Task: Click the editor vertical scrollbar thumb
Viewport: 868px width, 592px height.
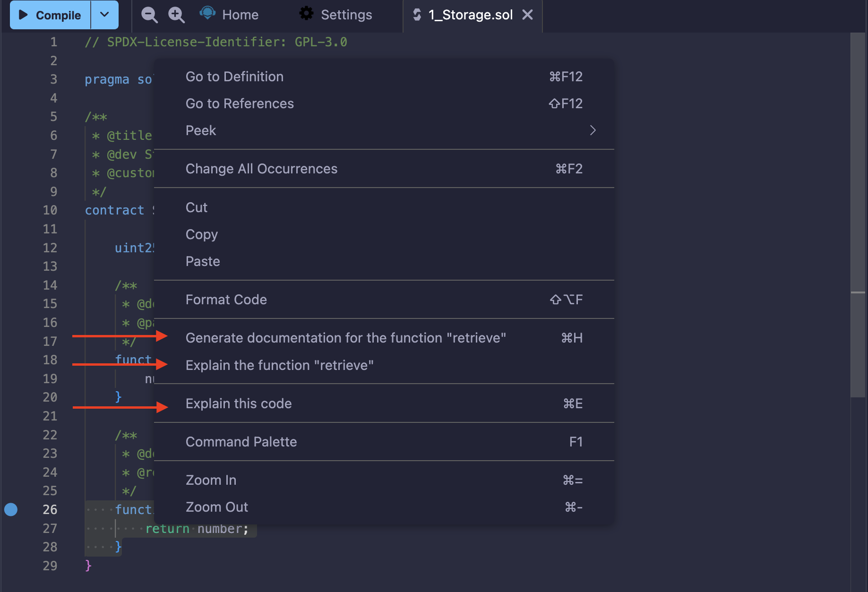Action: click(858, 215)
